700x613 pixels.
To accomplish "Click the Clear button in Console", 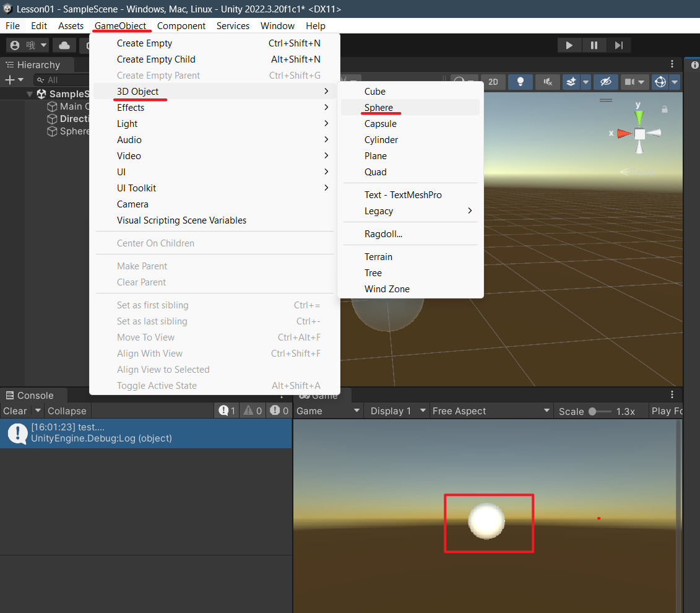I will (x=15, y=411).
